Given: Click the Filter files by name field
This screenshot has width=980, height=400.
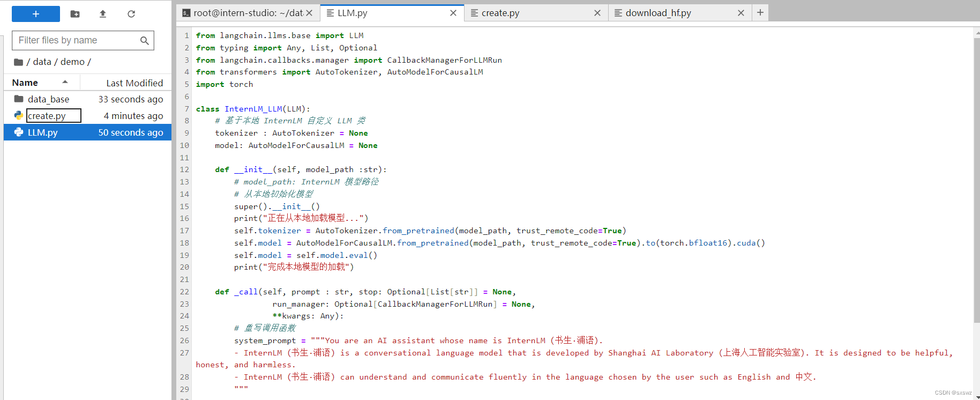Looking at the screenshot, I should click(83, 40).
